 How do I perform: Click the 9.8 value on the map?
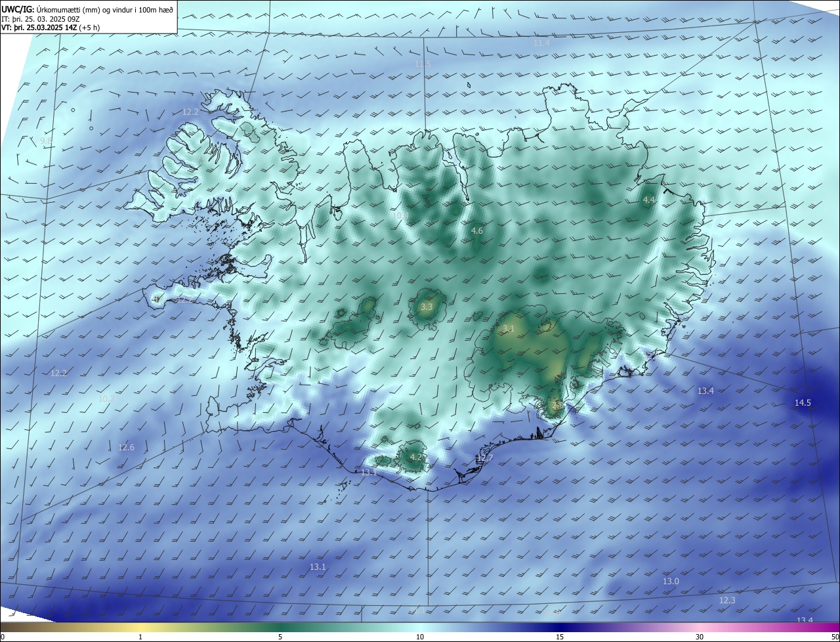46,140
